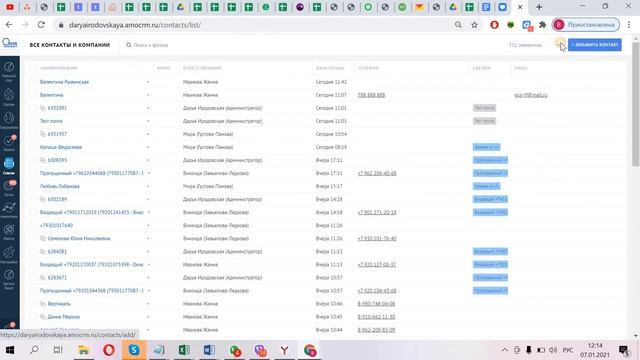Viewport: 640px width, 360px height.
Task: Open the gray deal tag on 6332091 row
Action: pyautogui.click(x=484, y=108)
